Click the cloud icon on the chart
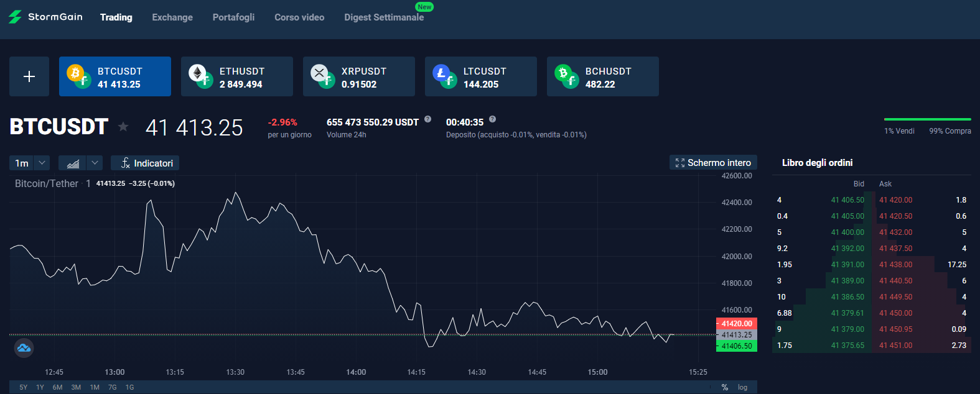The height and width of the screenshot is (394, 980). (x=24, y=348)
